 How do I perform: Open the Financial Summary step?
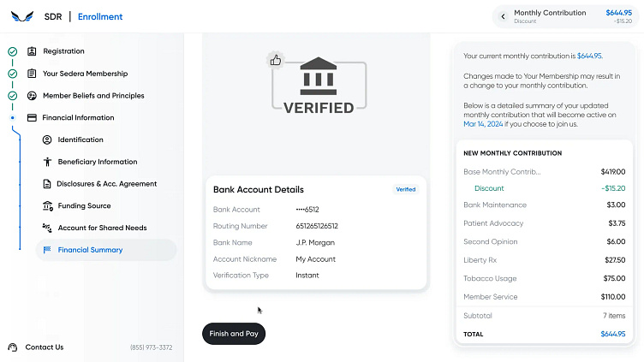coord(90,250)
